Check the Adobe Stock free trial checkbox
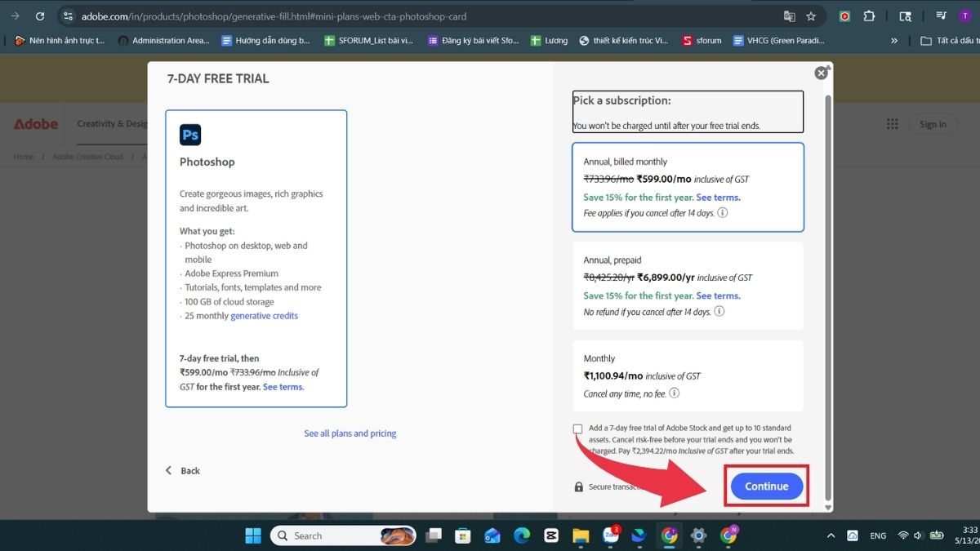The image size is (980, 551). point(578,429)
